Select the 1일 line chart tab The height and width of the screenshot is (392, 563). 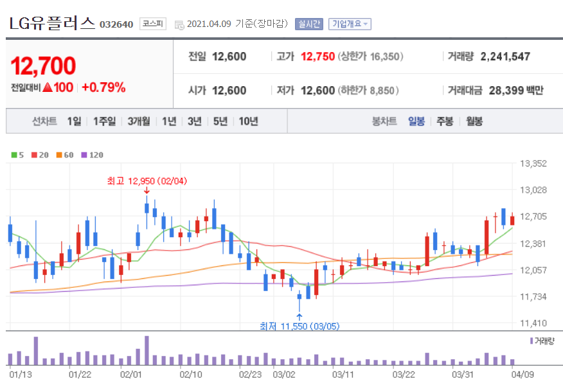click(75, 121)
